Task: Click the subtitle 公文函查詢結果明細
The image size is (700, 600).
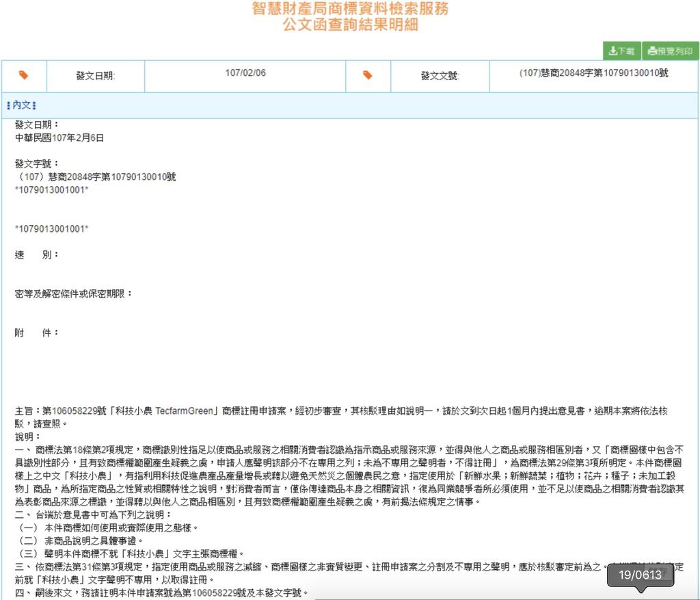Action: [x=350, y=24]
